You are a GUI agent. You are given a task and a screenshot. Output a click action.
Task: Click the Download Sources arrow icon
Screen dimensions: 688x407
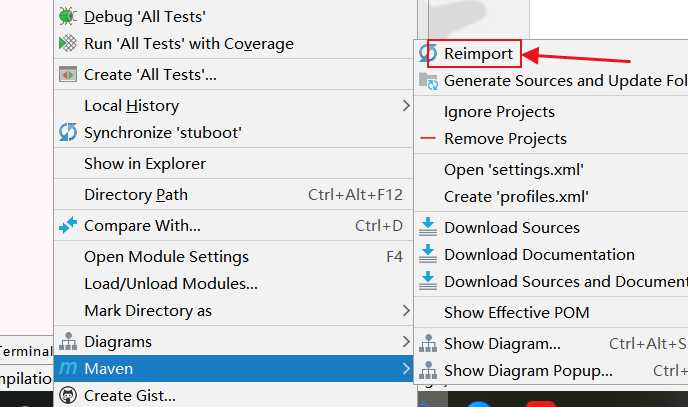coord(428,227)
